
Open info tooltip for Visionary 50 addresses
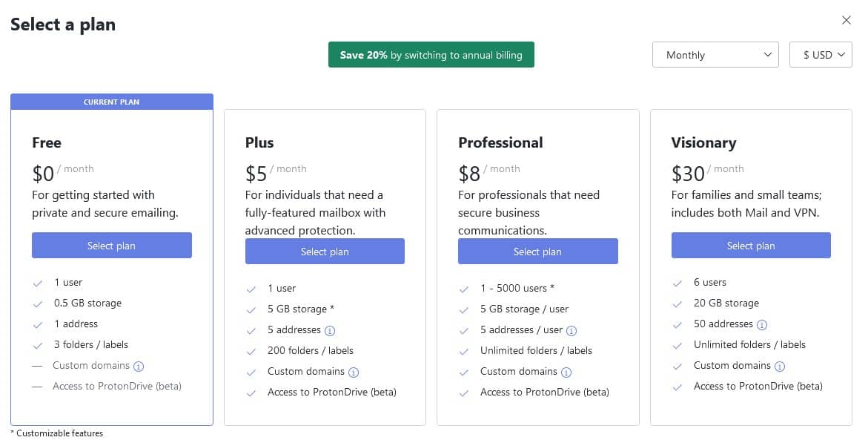pyautogui.click(x=763, y=324)
